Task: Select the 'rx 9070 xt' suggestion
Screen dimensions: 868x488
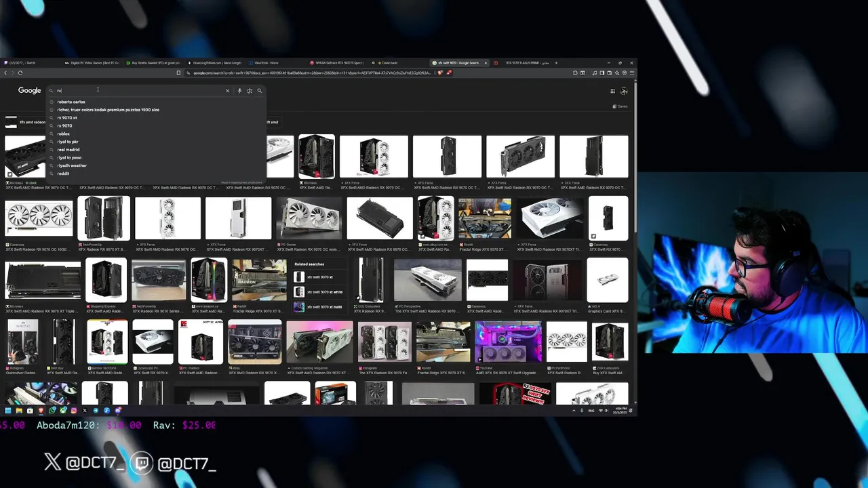Action: (x=67, y=118)
